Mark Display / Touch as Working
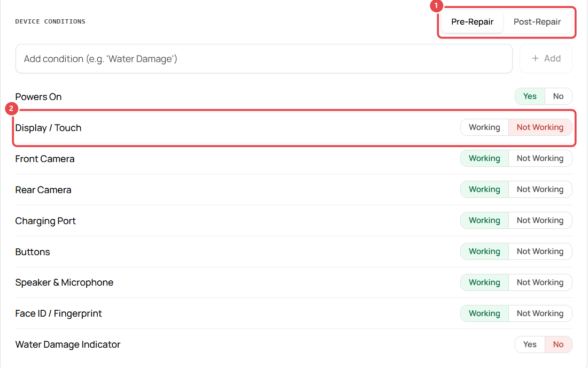Screen dimensions: 588x368 tap(484, 127)
